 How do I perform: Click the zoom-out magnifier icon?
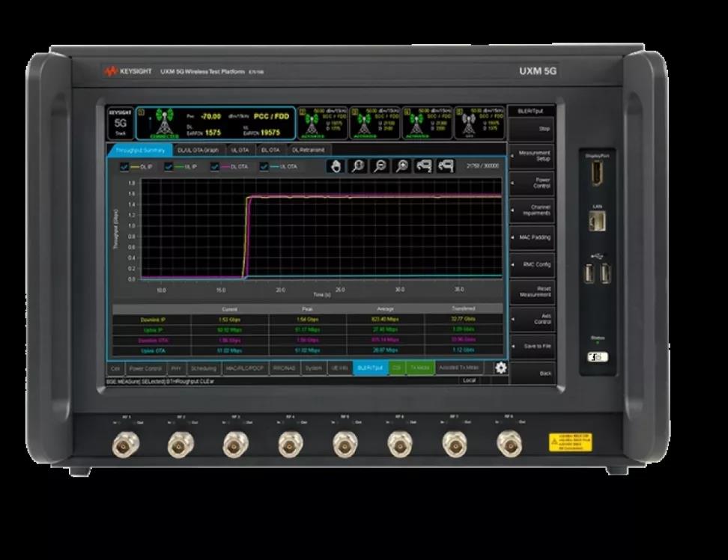380,166
